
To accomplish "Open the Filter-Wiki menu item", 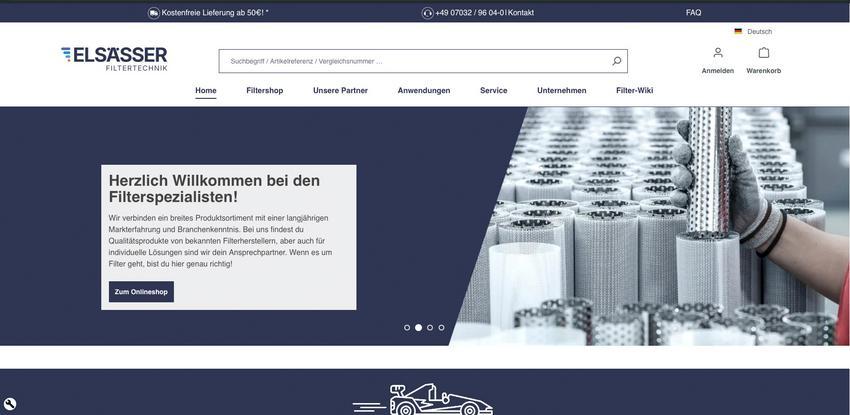I will (x=634, y=90).
